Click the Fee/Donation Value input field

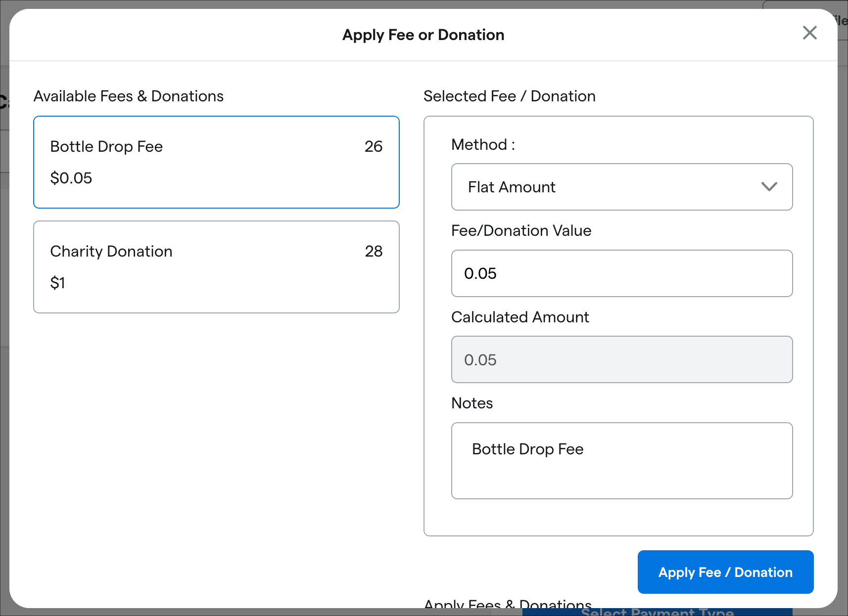point(622,273)
